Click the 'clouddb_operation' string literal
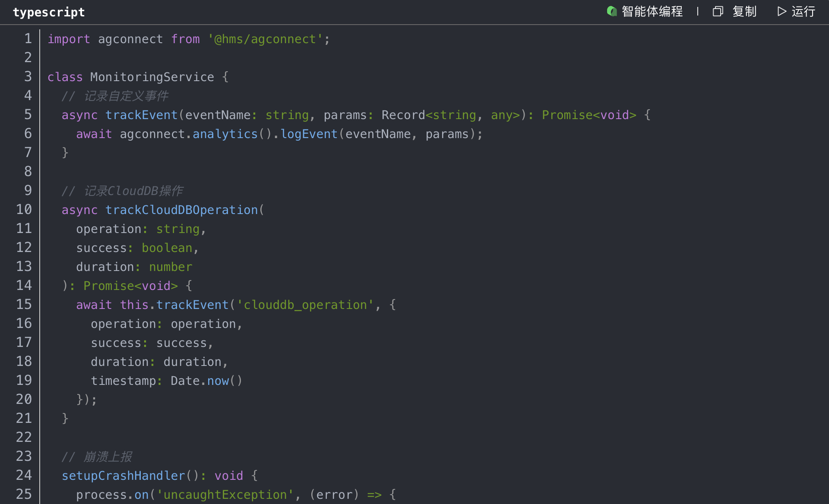This screenshot has width=829, height=504. coord(305,305)
